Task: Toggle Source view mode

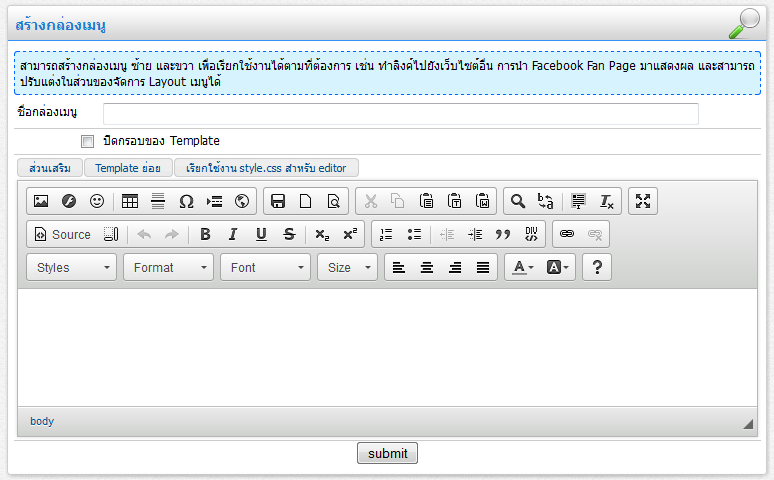Action: pyautogui.click(x=63, y=234)
